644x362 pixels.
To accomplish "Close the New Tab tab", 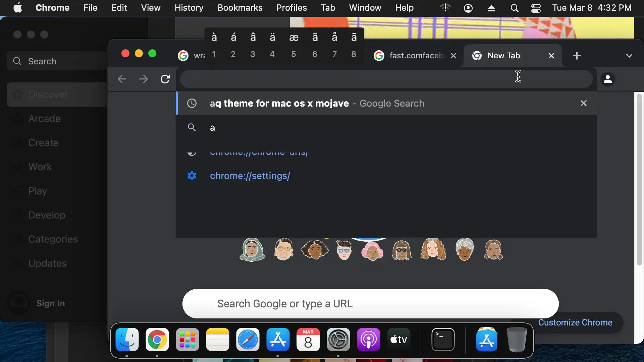I will [x=551, y=56].
